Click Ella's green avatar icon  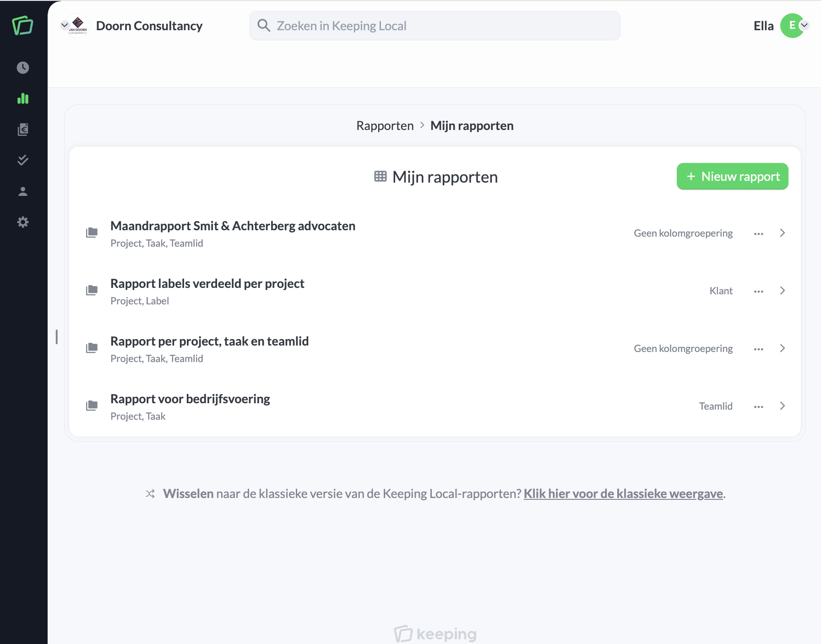pos(792,26)
